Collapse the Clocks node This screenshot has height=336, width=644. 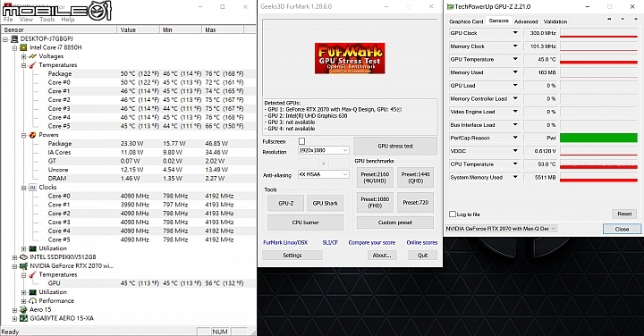click(x=24, y=188)
